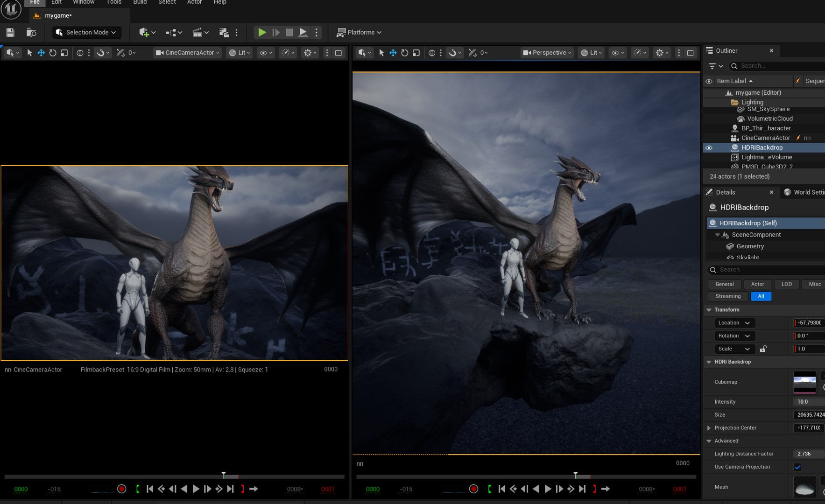Open the content browser icon beside save

(x=31, y=32)
